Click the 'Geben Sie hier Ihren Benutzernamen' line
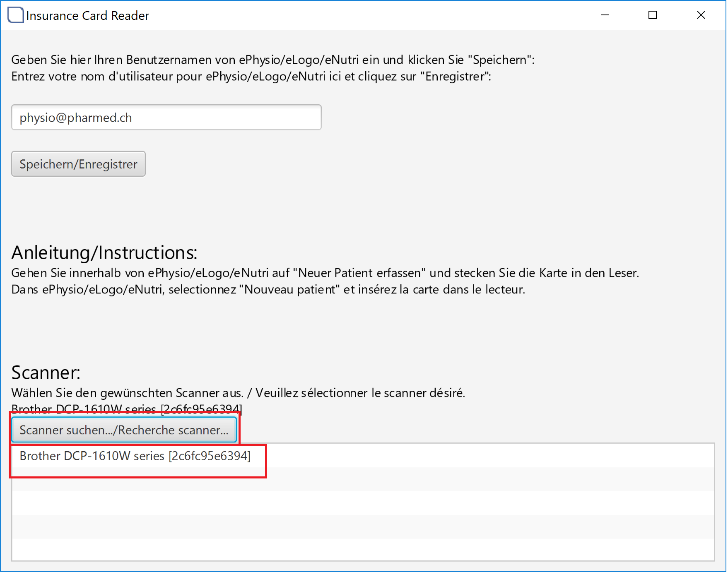 tap(273, 60)
